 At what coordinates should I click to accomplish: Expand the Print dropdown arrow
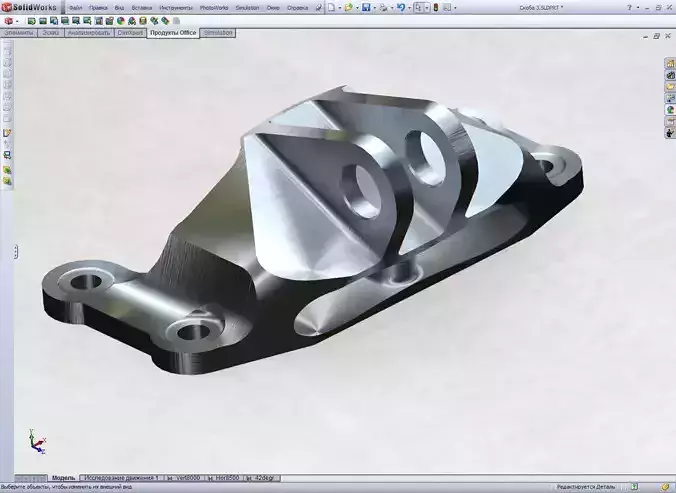391,8
